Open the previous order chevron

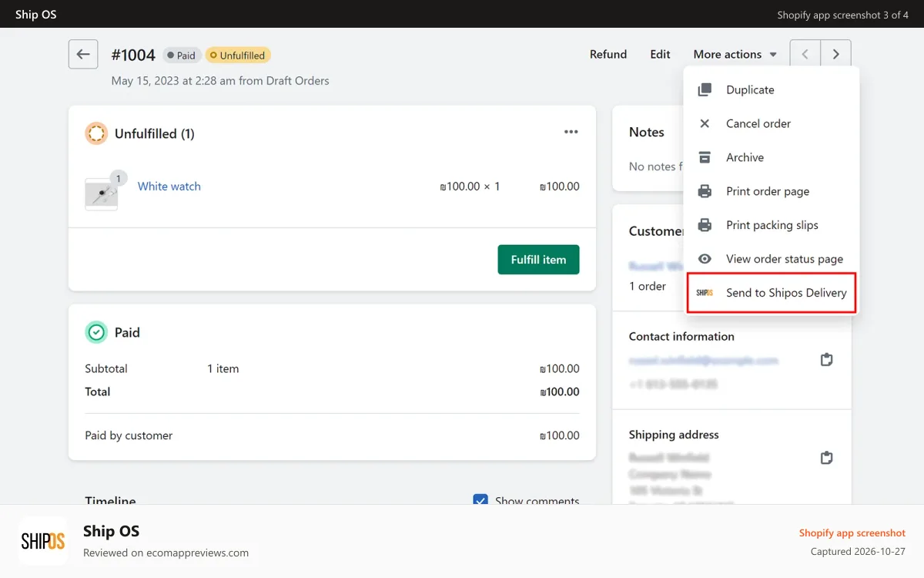click(805, 55)
